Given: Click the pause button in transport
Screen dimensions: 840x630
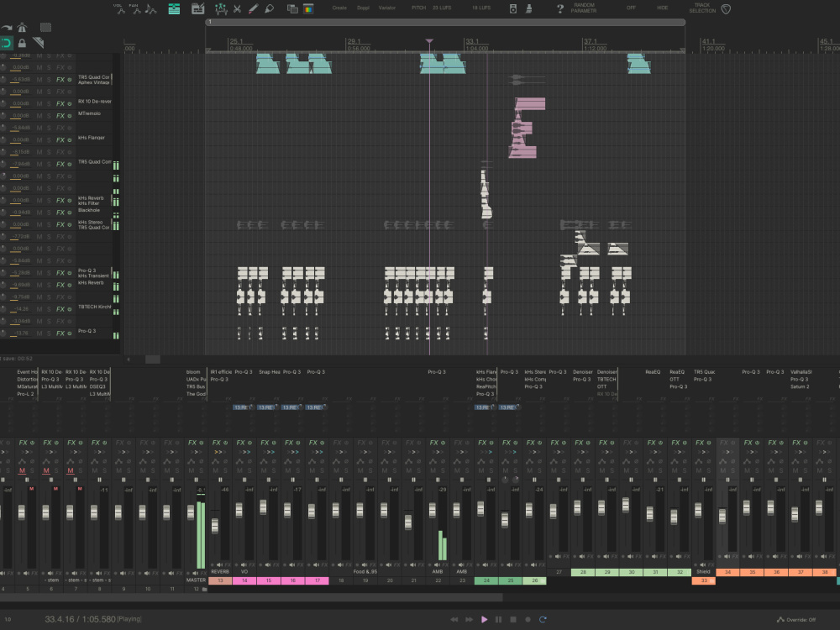Looking at the screenshot, I should coord(499,619).
